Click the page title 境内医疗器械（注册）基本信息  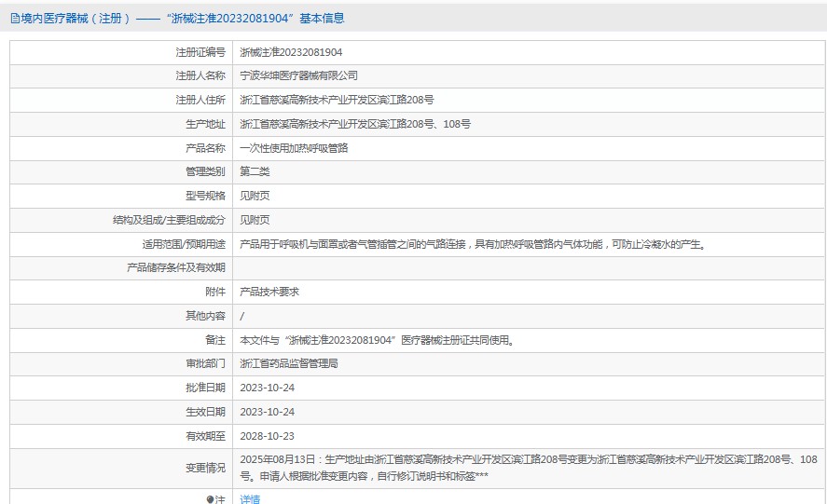(177, 18)
